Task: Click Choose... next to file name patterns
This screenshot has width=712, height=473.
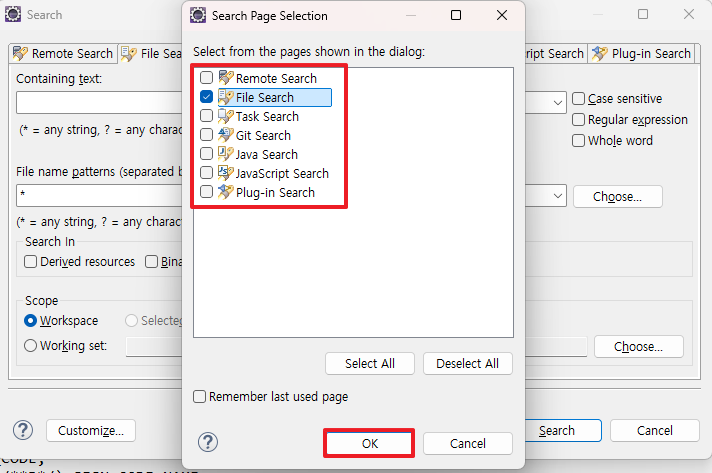Action: 618,197
